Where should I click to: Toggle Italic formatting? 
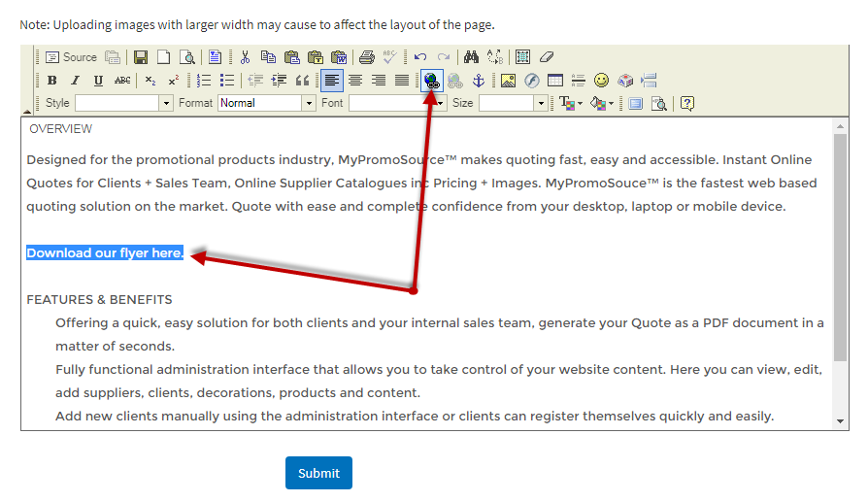(76, 81)
